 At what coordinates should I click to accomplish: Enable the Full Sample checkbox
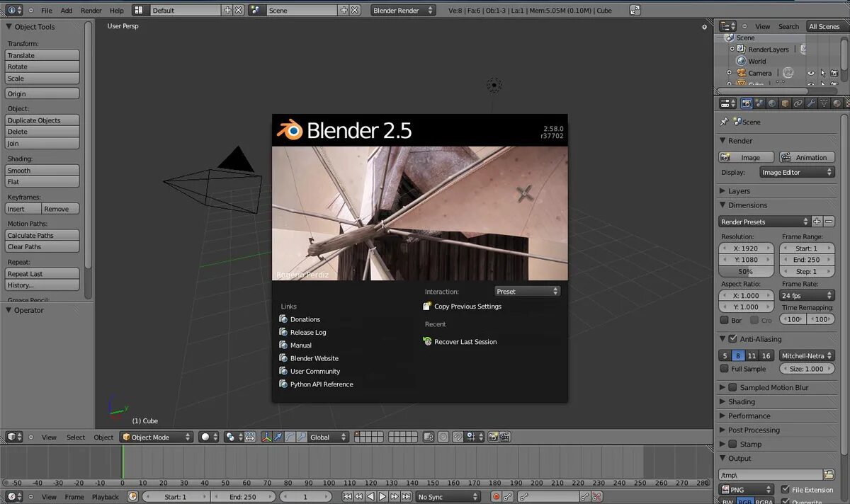coord(724,369)
